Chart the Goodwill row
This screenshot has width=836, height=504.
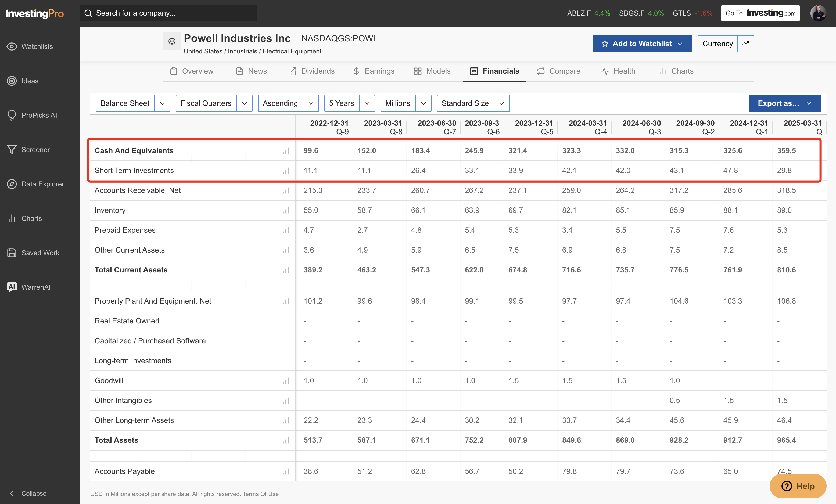286,381
